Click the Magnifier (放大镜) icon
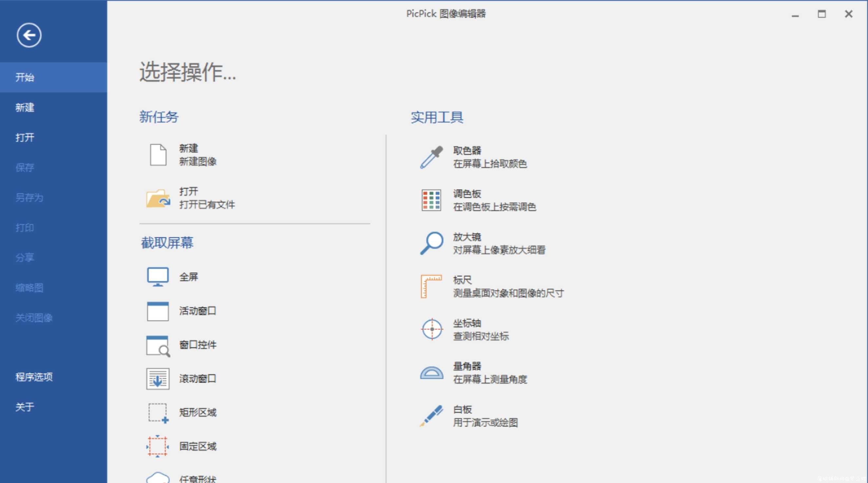The width and height of the screenshot is (868, 483). [431, 243]
